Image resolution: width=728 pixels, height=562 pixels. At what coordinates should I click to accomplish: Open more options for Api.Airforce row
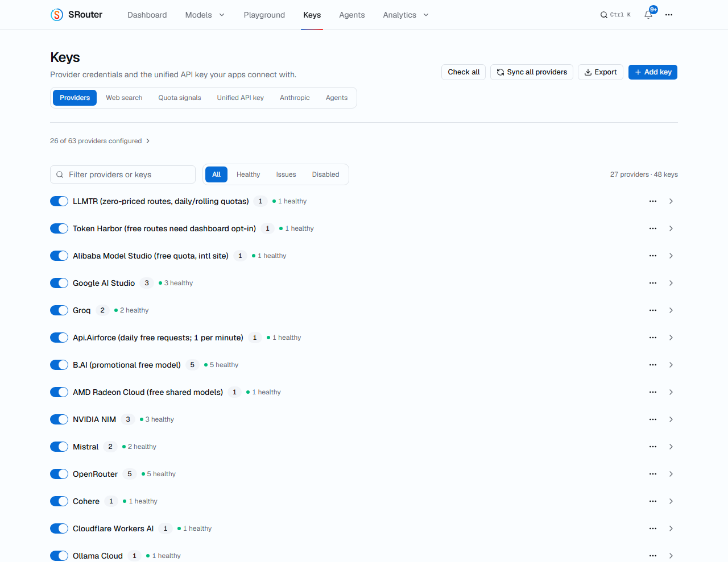point(653,338)
